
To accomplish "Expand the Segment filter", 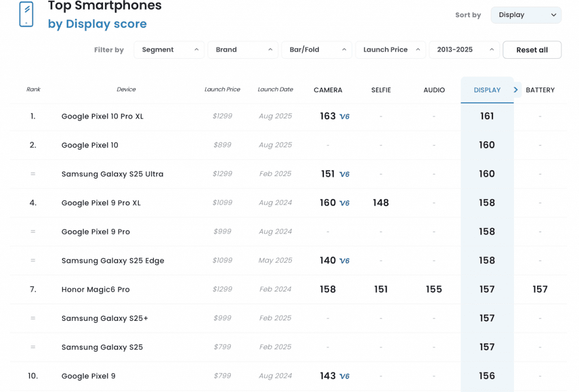I will pyautogui.click(x=169, y=50).
